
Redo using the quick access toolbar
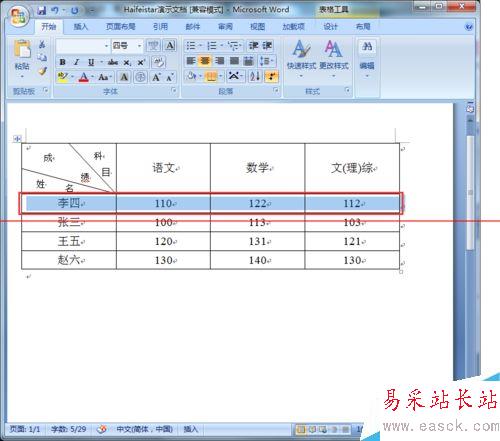(74, 10)
